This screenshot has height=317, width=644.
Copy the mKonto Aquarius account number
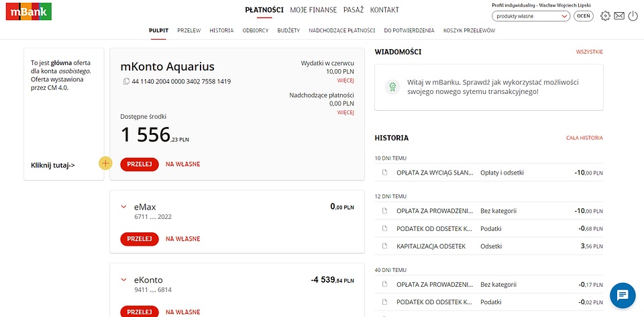coord(126,81)
